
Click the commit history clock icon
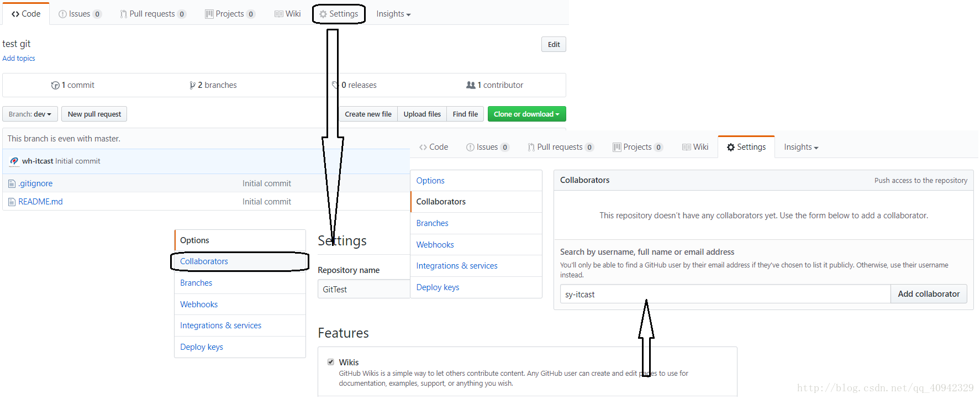tap(55, 85)
